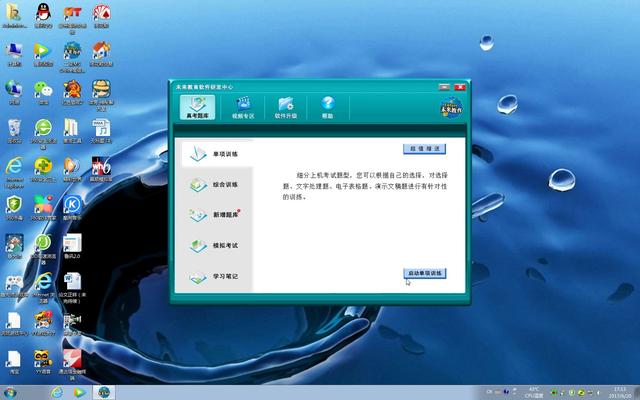
Task: Close the 未来教育 exam software window
Action: click(460, 87)
